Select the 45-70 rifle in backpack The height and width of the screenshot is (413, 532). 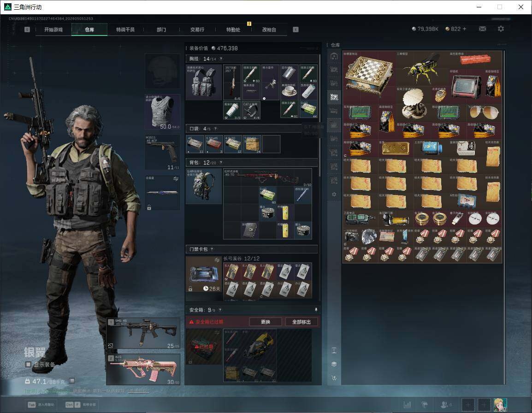click(x=267, y=177)
